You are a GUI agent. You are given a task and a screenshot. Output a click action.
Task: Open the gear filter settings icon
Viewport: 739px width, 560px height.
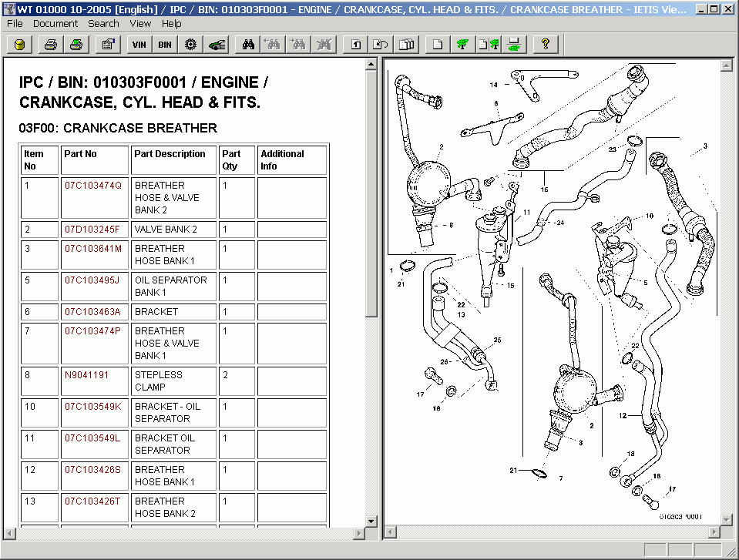[190, 44]
